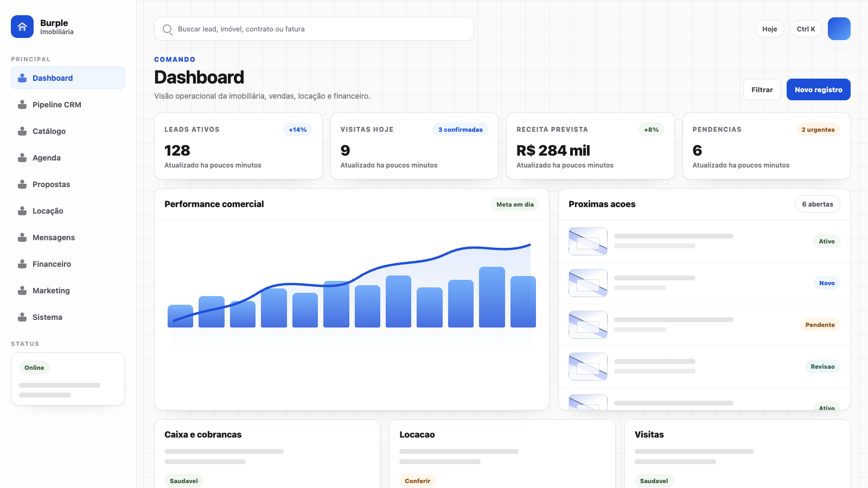Viewport: 868px width, 488px height.
Task: Open thumbnail of the Pendente action row
Action: 588,325
